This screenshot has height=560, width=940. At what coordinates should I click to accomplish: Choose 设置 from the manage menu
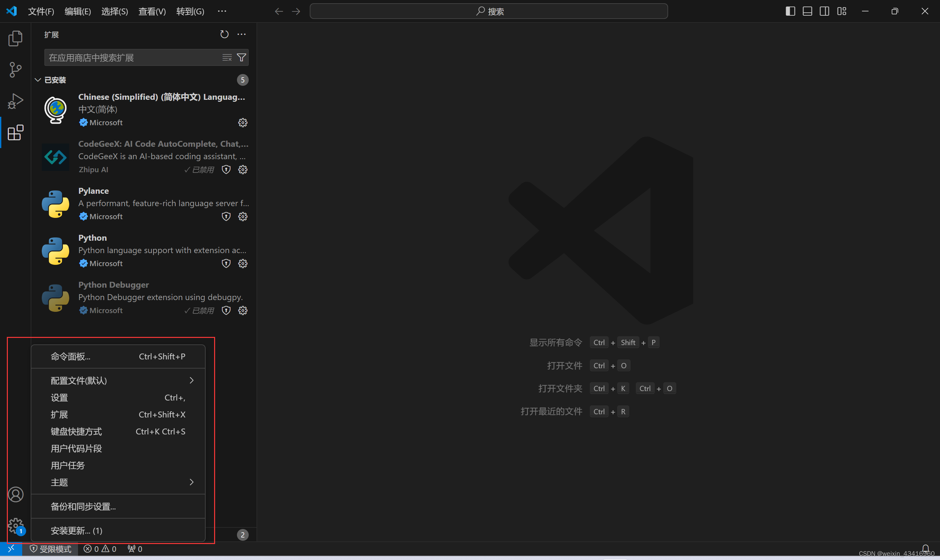(x=118, y=398)
